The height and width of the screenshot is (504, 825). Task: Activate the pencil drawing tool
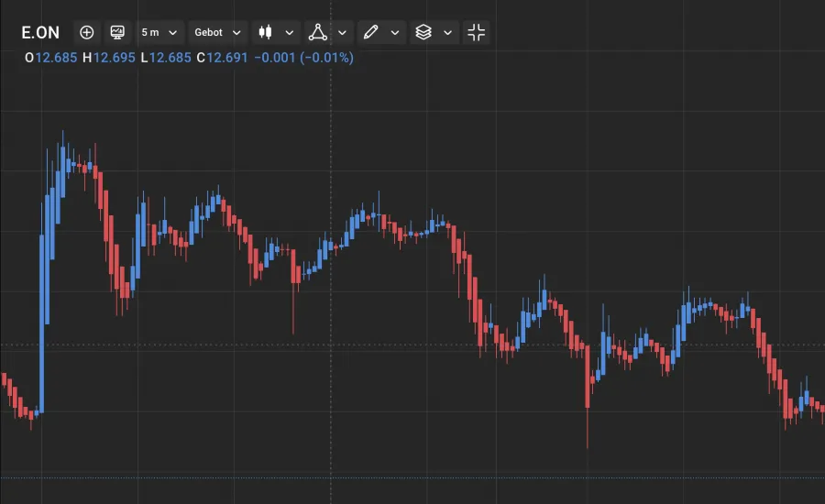point(370,33)
